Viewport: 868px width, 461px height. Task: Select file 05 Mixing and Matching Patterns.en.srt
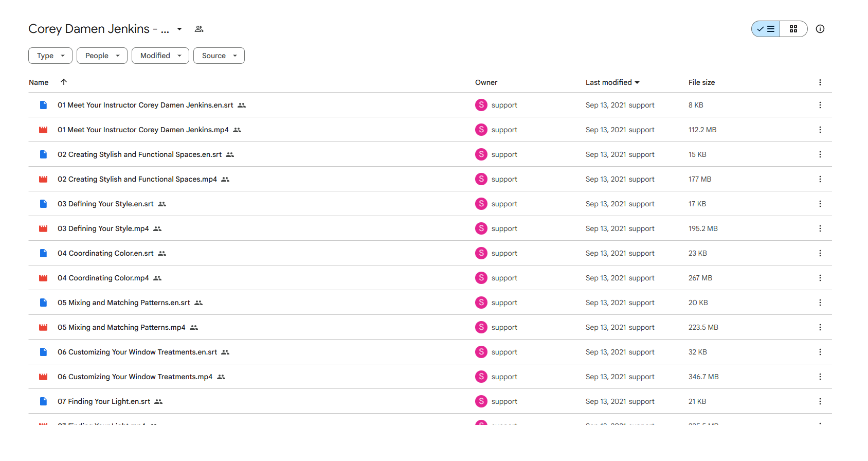coord(430,303)
